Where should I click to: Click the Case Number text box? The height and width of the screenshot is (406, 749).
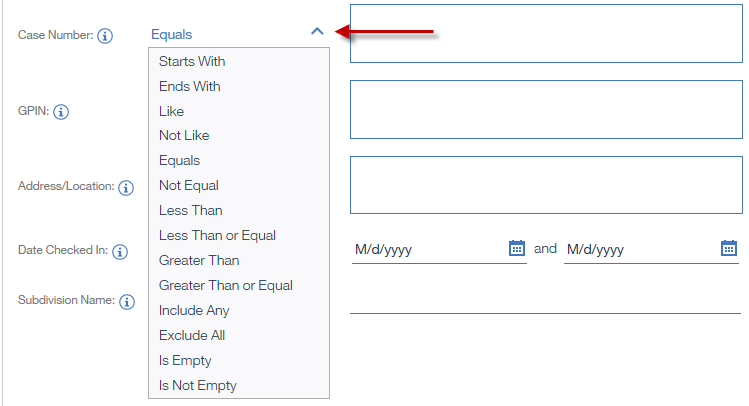[546, 33]
